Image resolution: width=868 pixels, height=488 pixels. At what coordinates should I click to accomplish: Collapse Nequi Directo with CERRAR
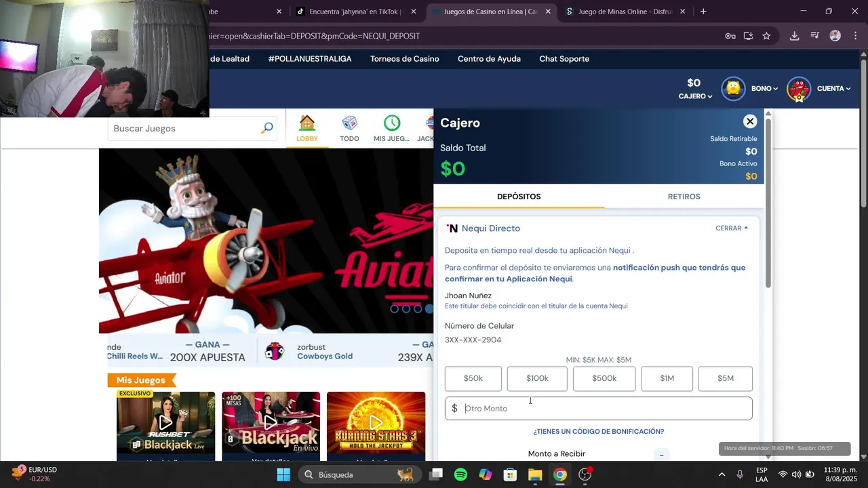click(x=732, y=228)
